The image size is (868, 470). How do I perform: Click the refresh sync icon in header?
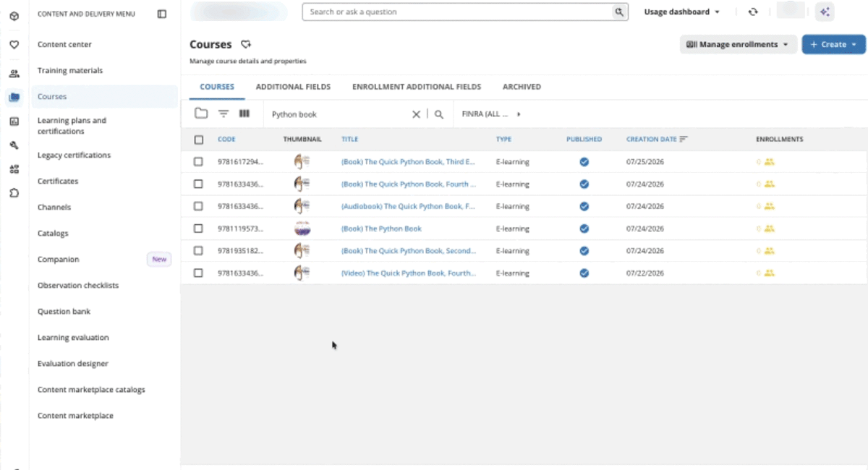tap(753, 12)
